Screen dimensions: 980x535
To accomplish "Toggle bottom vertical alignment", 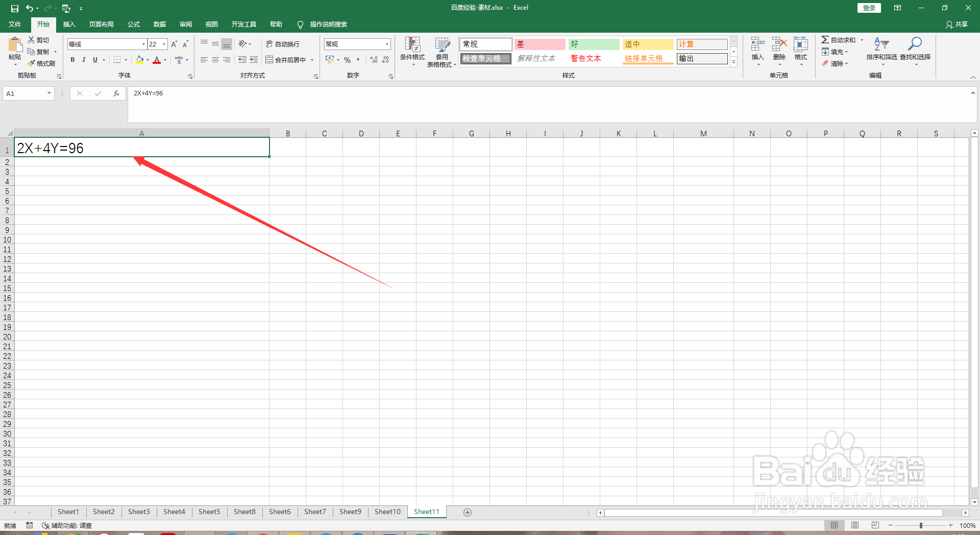I will (227, 44).
